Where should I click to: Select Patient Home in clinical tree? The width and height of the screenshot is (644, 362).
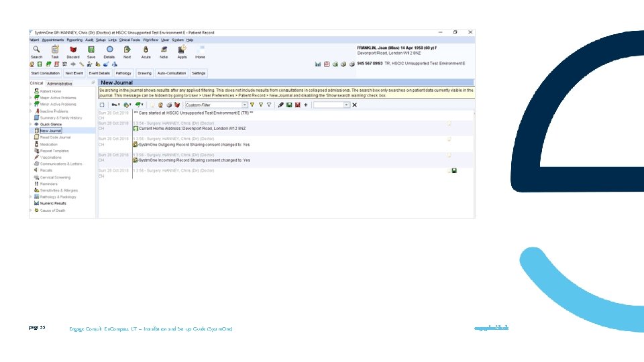click(x=50, y=91)
